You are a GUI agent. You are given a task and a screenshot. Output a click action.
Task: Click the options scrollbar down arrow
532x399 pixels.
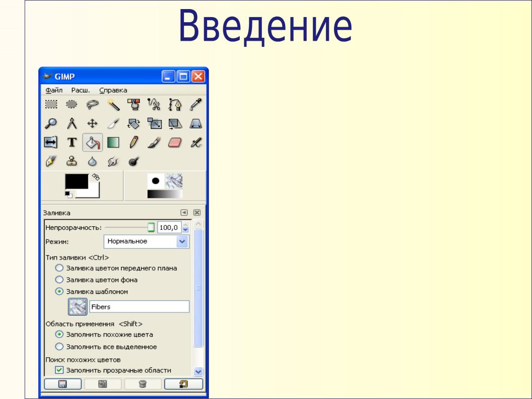tap(199, 371)
